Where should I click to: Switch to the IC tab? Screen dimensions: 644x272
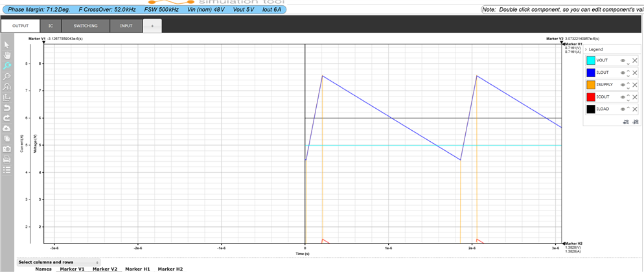click(x=51, y=26)
